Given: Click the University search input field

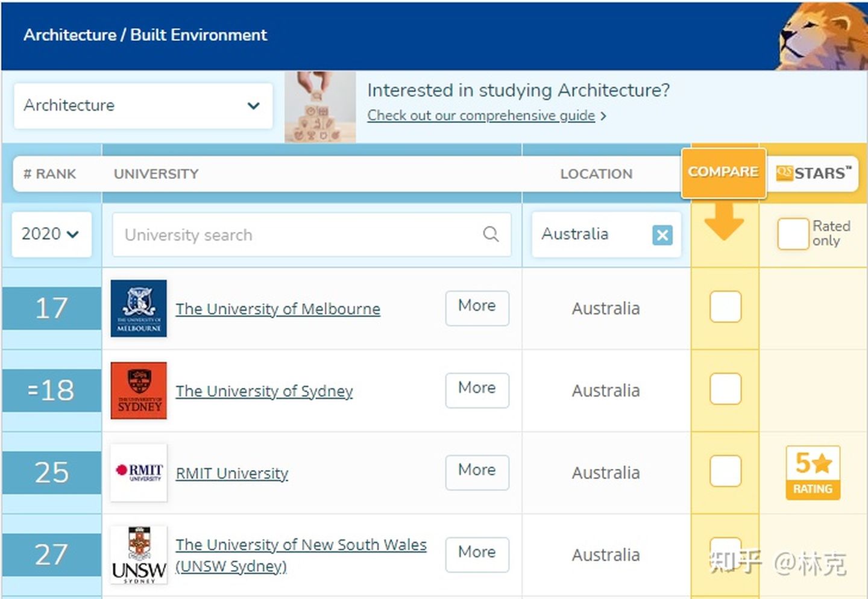Looking at the screenshot, I should pyautogui.click(x=312, y=234).
